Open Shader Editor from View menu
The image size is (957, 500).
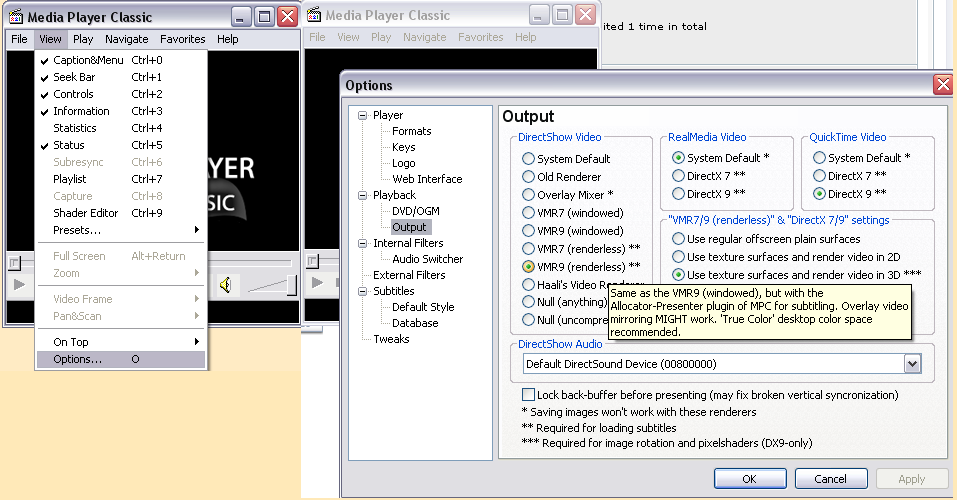121,213
